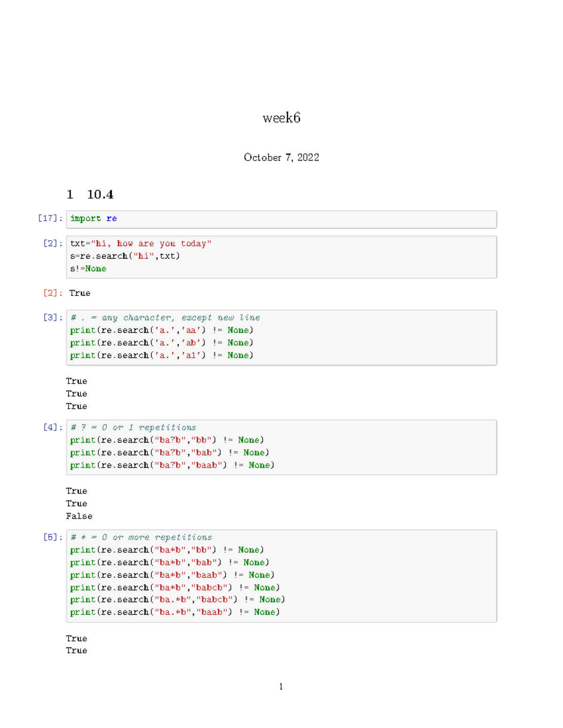Click the cell label [4]
563x728 pixels.
click(x=52, y=427)
